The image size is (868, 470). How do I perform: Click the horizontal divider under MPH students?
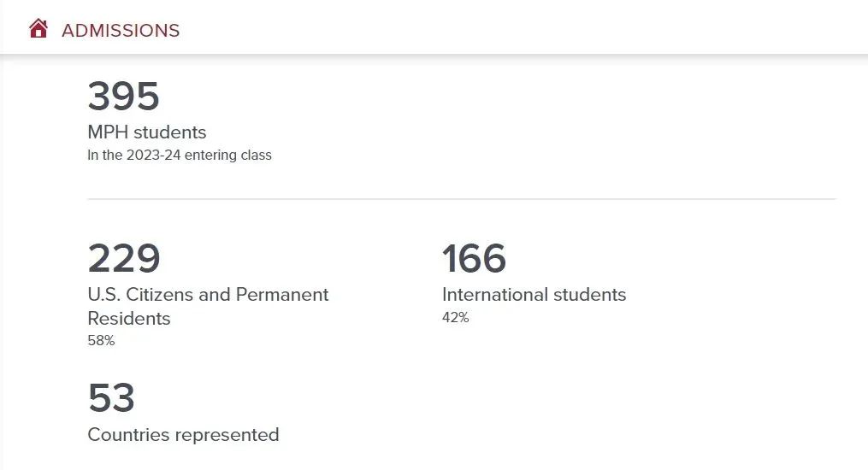[462, 199]
